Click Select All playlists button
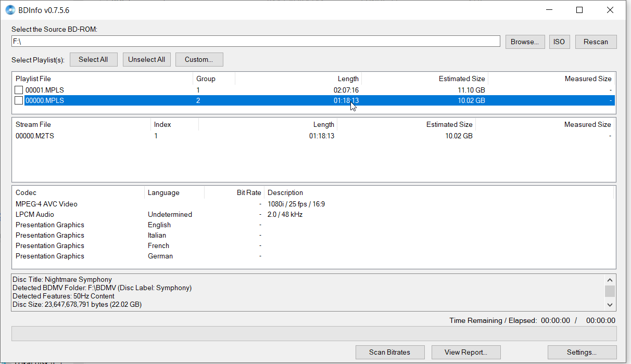The width and height of the screenshot is (631, 364). 93,59
